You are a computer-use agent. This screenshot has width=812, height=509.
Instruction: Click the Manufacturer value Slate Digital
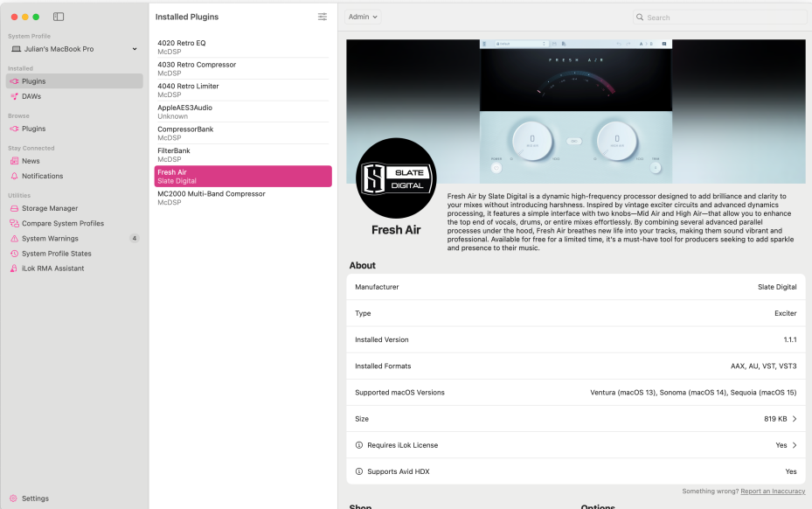(x=777, y=287)
